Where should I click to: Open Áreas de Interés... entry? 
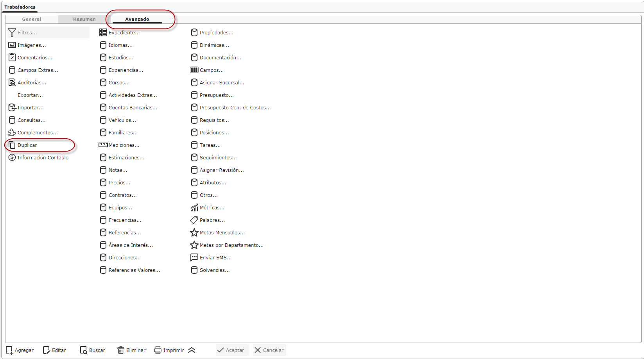click(131, 245)
